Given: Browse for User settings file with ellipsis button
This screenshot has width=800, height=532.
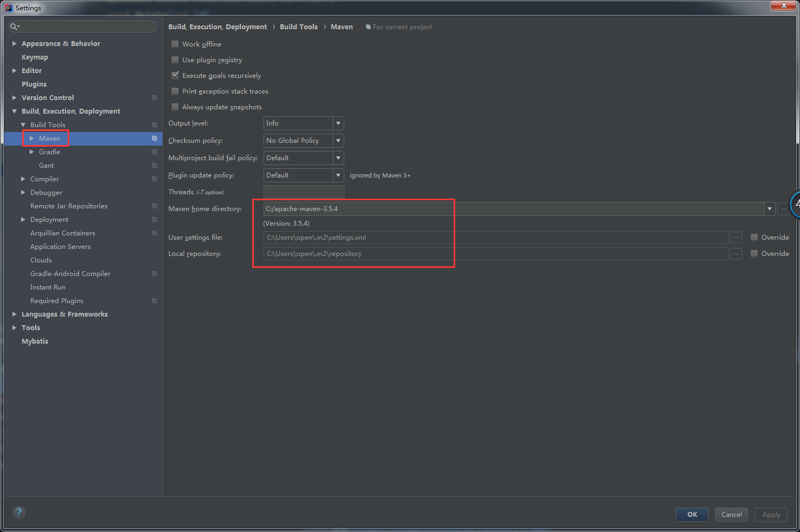Looking at the screenshot, I should pyautogui.click(x=736, y=238).
